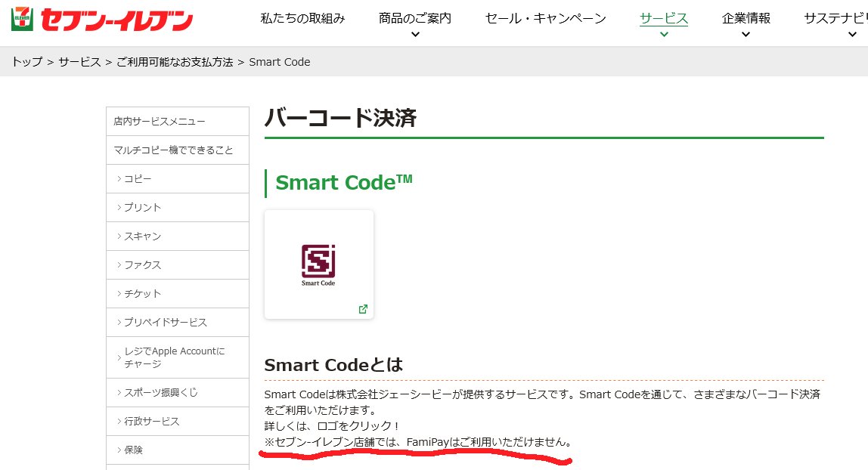Expand the chevron under 企業情報

click(746, 34)
